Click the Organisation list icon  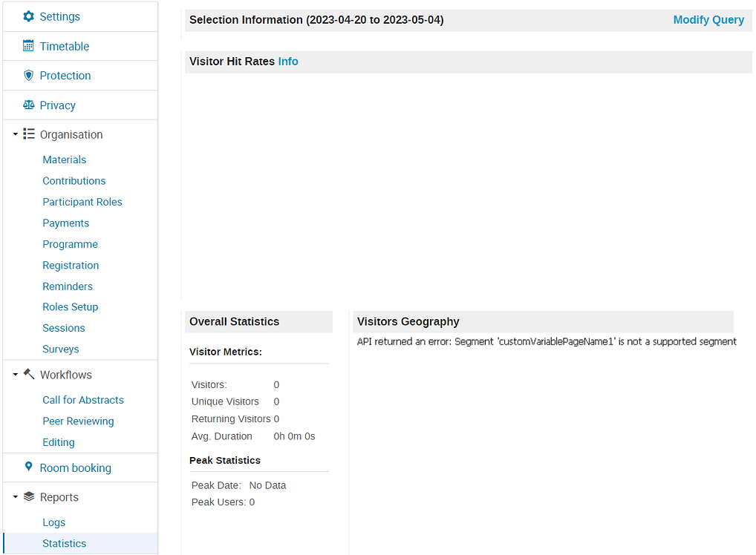pos(29,134)
